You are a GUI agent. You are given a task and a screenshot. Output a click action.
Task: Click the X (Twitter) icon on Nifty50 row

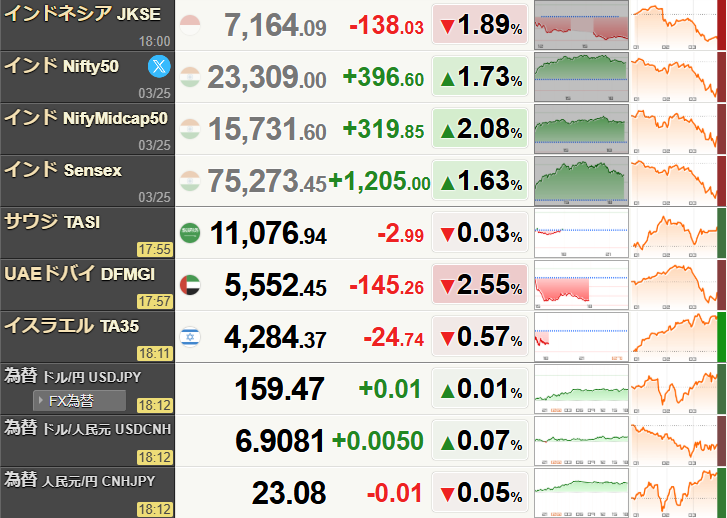click(x=159, y=66)
